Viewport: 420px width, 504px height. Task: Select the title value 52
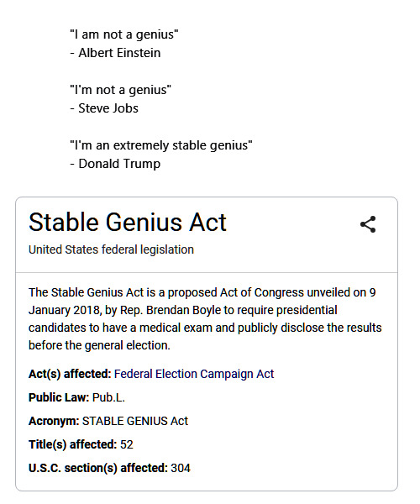127,444
